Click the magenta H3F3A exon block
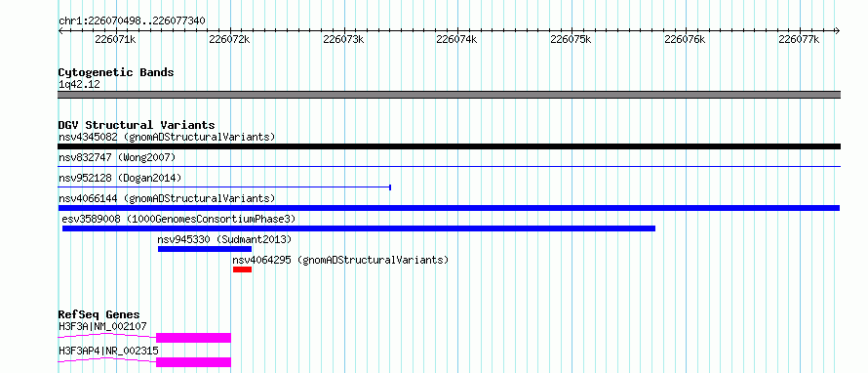The width and height of the screenshot is (868, 373). pyautogui.click(x=193, y=338)
